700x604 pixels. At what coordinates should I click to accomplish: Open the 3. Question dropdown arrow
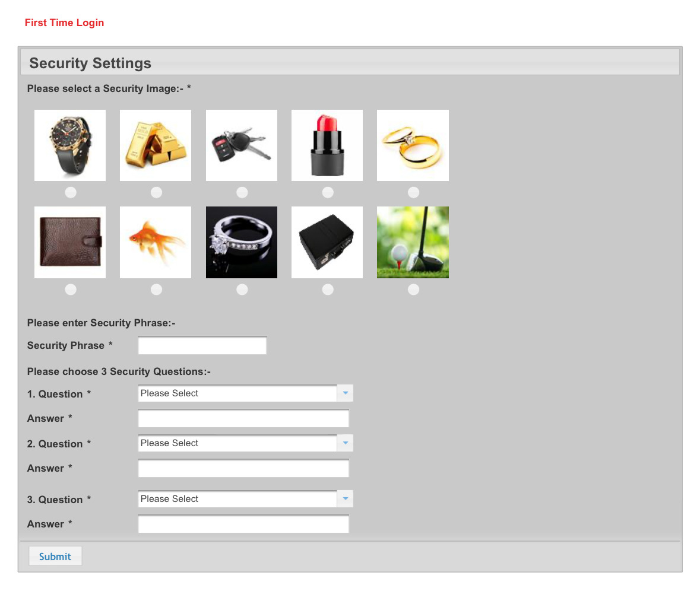[345, 499]
